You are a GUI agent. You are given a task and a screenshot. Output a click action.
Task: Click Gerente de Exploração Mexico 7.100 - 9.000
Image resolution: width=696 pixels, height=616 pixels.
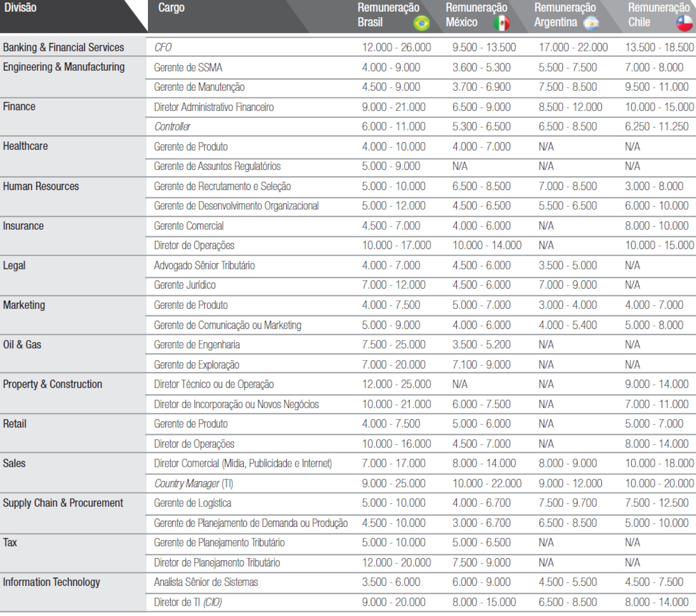click(x=481, y=365)
